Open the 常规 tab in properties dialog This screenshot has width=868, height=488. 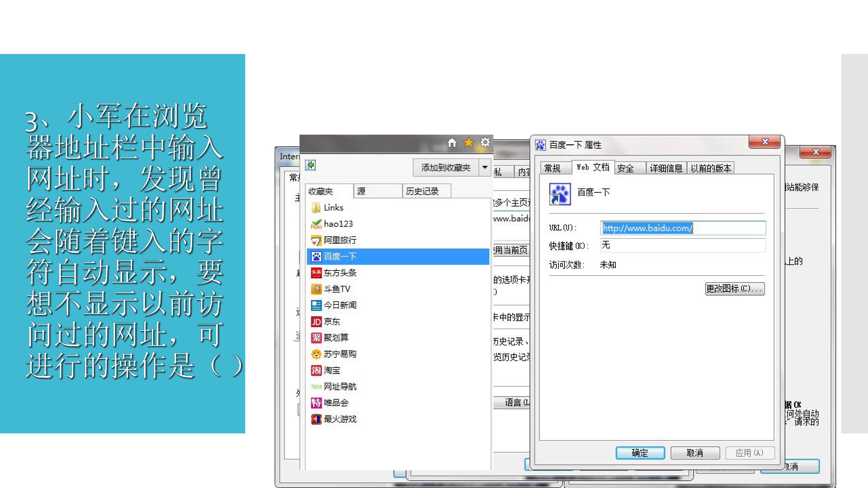tap(556, 168)
